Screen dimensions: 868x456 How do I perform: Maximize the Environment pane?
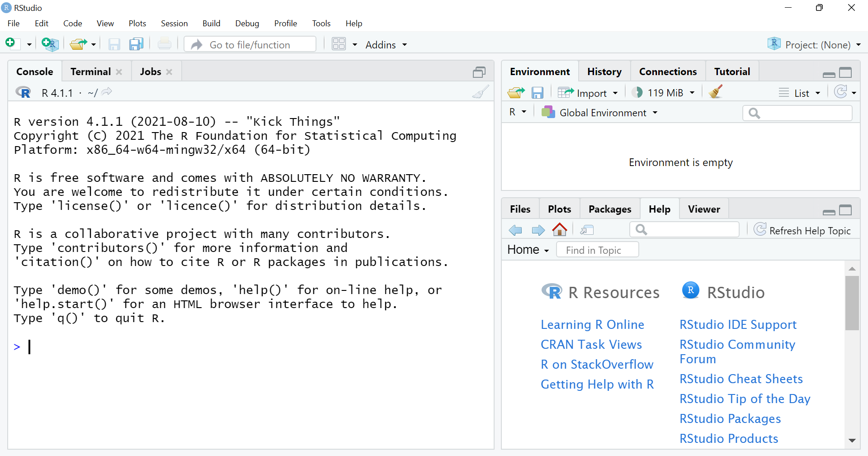(x=845, y=72)
